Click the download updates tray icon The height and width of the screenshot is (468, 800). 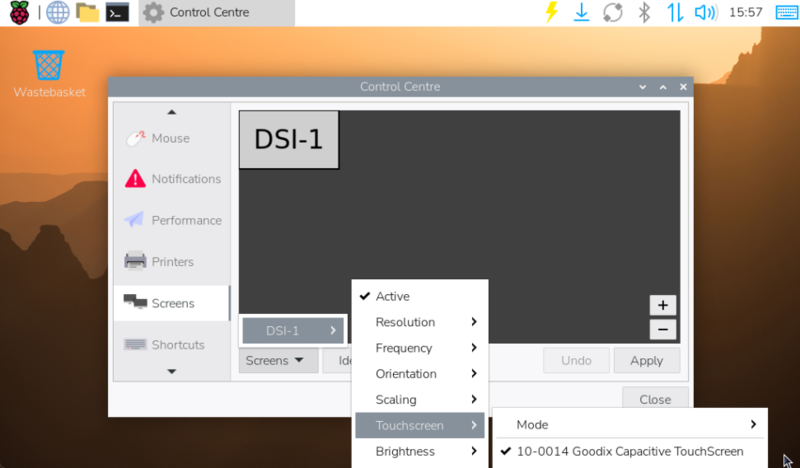[581, 12]
